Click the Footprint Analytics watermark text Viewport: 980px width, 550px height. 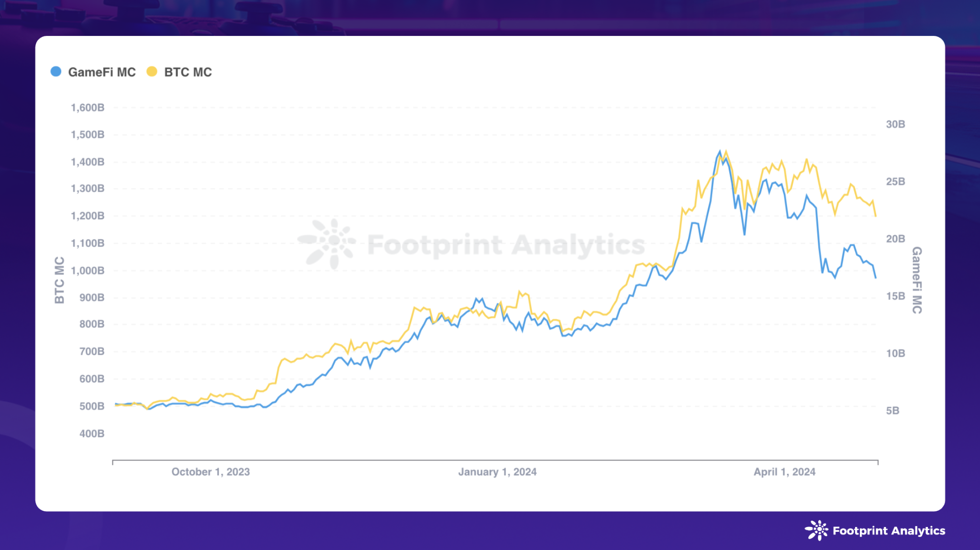point(506,245)
